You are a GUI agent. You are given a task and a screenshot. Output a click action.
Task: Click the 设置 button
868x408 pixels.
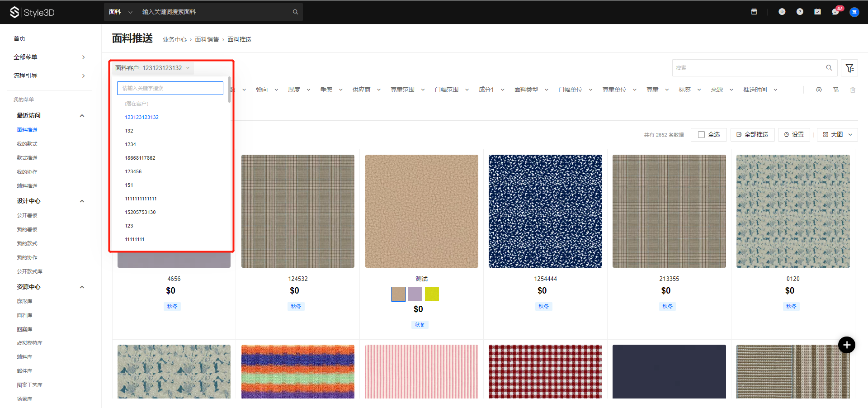click(x=794, y=134)
